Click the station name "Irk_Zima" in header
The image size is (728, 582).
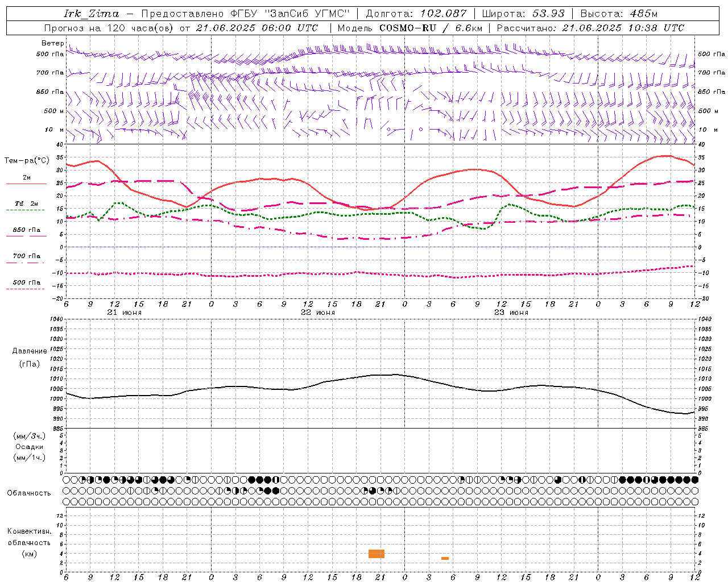(91, 14)
